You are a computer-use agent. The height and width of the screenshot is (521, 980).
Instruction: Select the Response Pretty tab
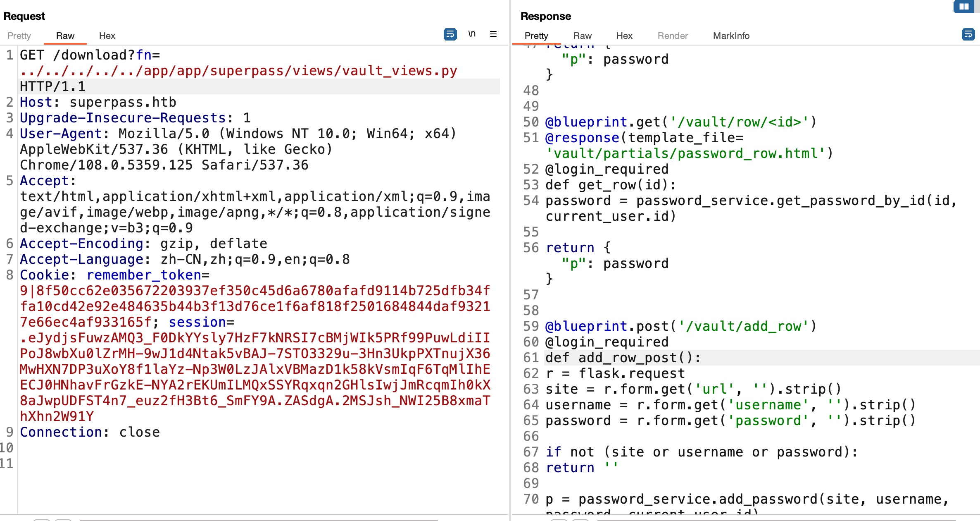pos(536,36)
